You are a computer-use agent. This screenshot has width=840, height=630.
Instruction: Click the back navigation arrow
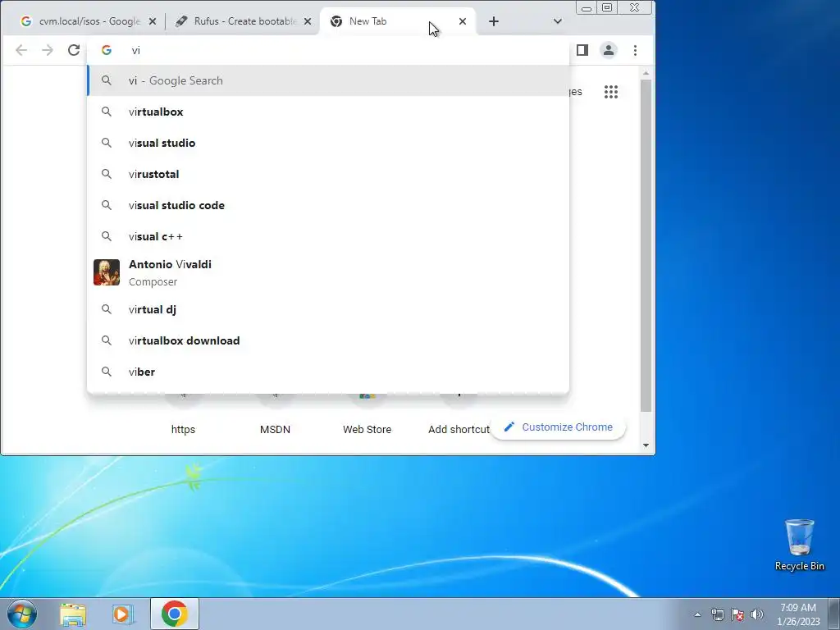coord(21,50)
